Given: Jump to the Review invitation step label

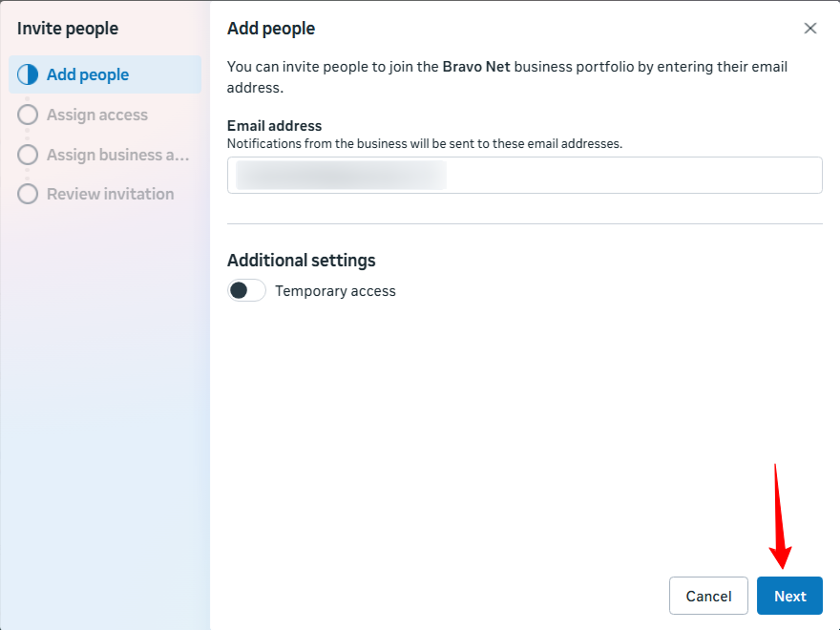Looking at the screenshot, I should [110, 194].
